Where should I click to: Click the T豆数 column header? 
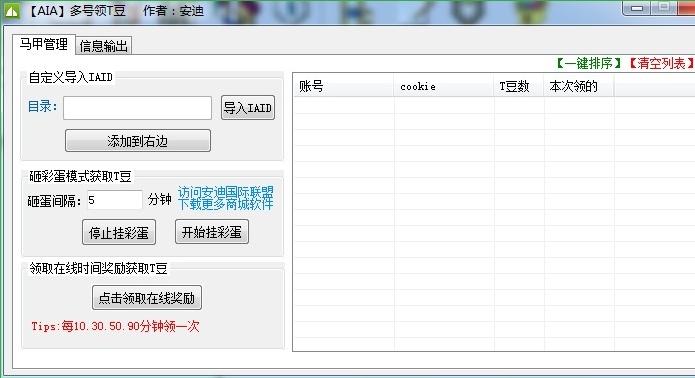click(x=519, y=86)
